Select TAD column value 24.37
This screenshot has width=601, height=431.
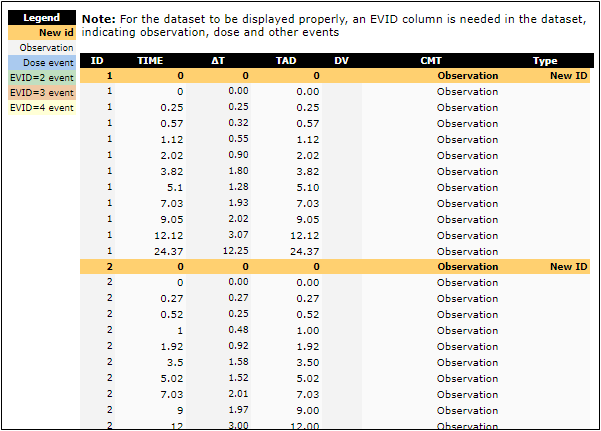click(305, 252)
